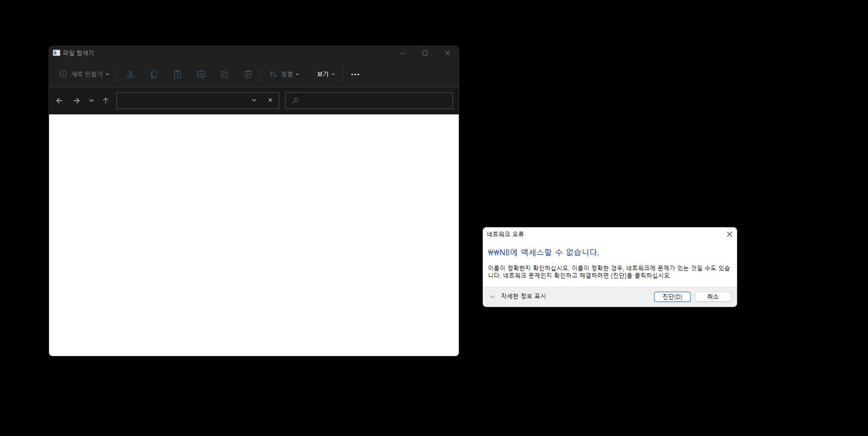The height and width of the screenshot is (436, 868).
Task: Open the 보기 (View) dropdown menu
Action: click(326, 74)
